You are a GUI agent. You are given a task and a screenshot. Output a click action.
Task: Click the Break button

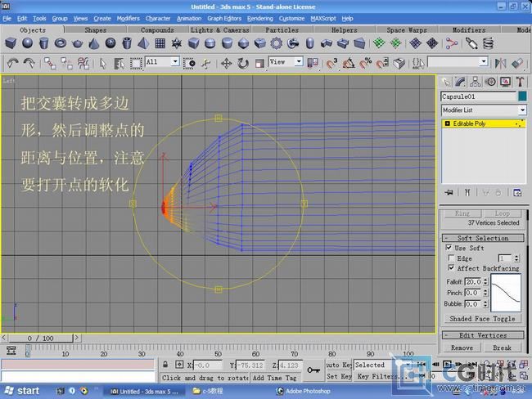pyautogui.click(x=502, y=347)
